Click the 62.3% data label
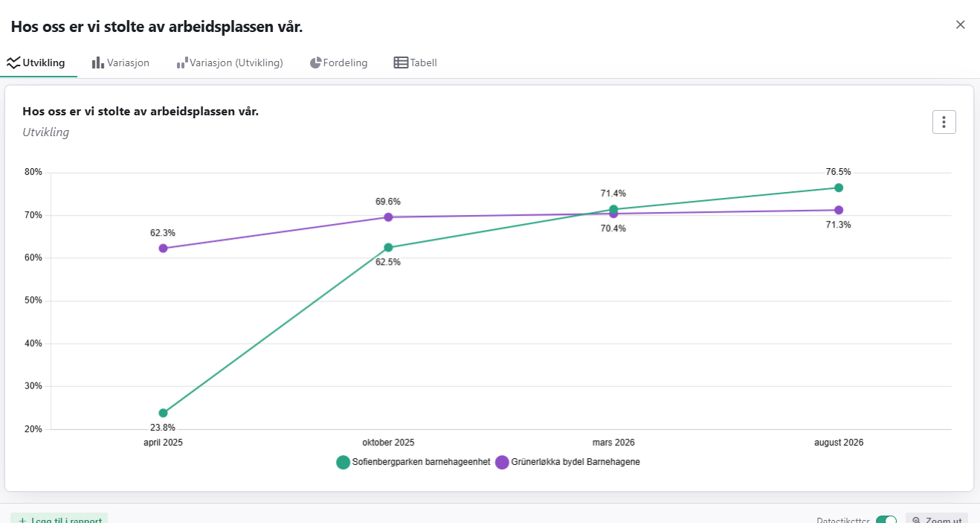 coord(163,233)
